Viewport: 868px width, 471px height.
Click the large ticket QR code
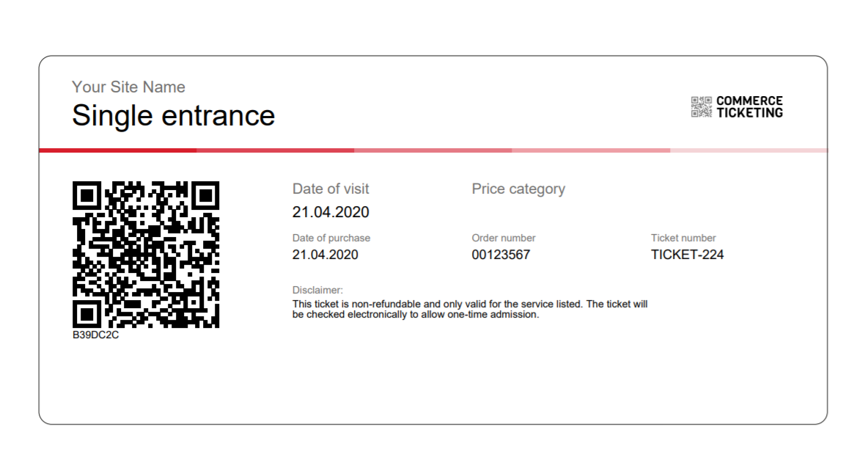pos(146,255)
